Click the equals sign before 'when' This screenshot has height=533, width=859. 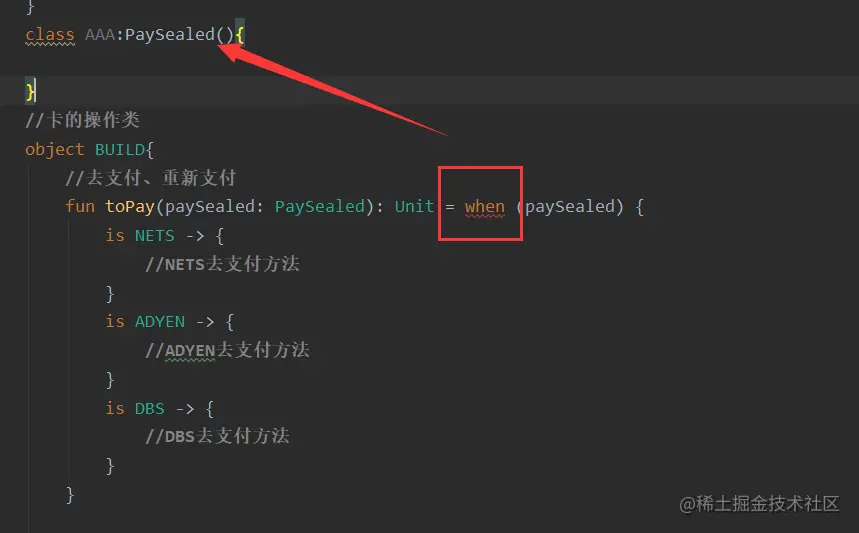[x=450, y=207]
